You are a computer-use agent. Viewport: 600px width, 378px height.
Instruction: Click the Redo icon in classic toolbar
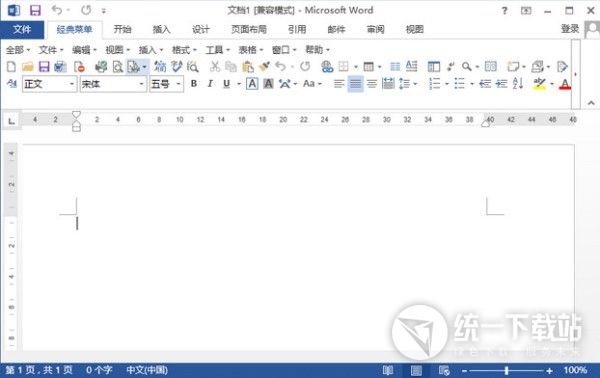coord(305,67)
